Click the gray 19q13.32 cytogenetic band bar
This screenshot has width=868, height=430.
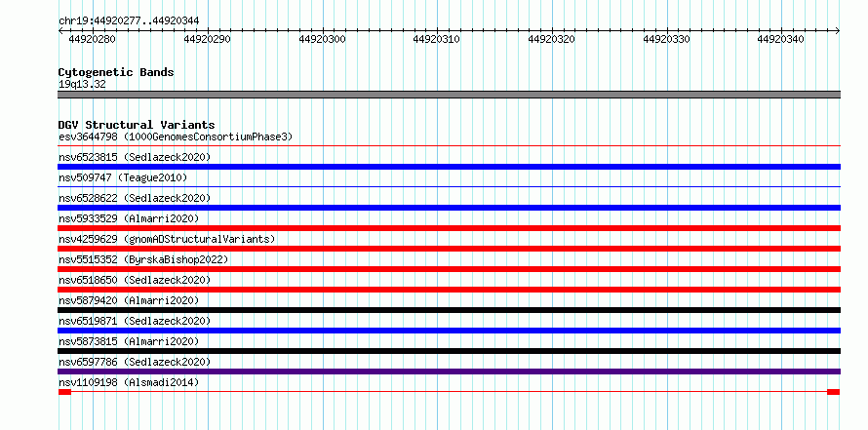tap(449, 95)
